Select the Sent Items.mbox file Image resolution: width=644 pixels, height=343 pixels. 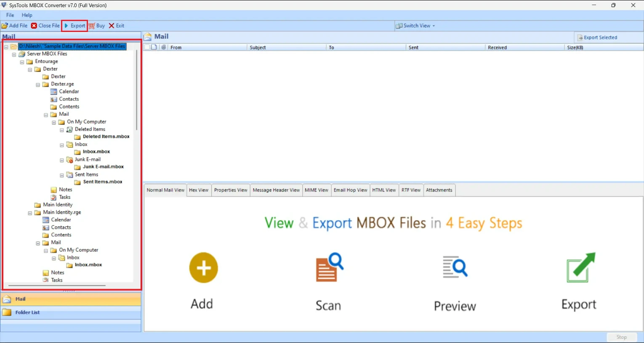click(x=103, y=182)
